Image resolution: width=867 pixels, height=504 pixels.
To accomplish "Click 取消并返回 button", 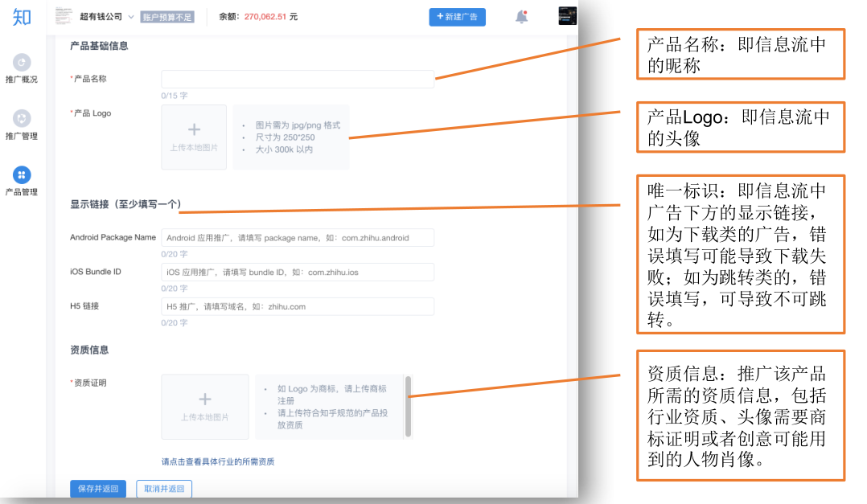I will click(164, 489).
